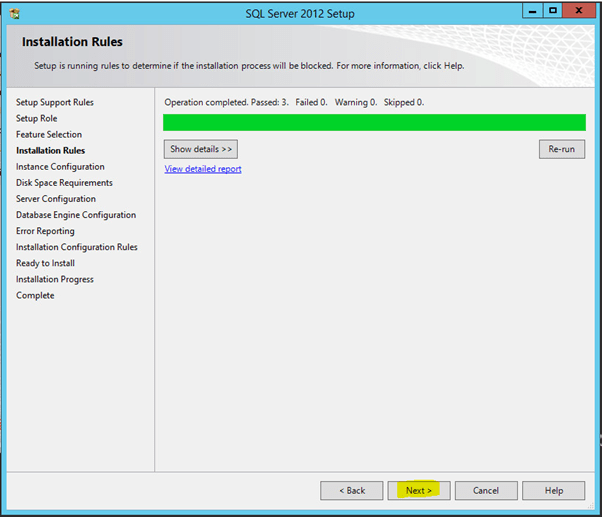
Task: Choose Instance Configuration in the step list
Action: click(60, 167)
